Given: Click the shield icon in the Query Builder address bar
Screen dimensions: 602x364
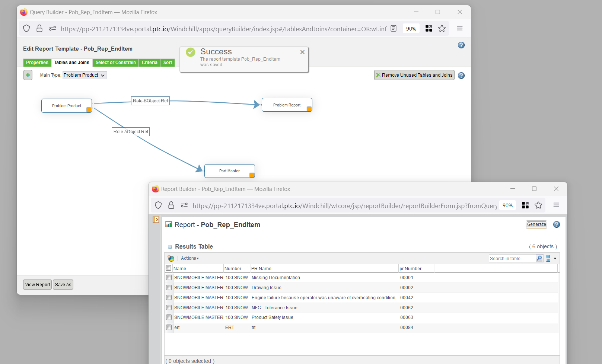Looking at the screenshot, I should (x=26, y=28).
